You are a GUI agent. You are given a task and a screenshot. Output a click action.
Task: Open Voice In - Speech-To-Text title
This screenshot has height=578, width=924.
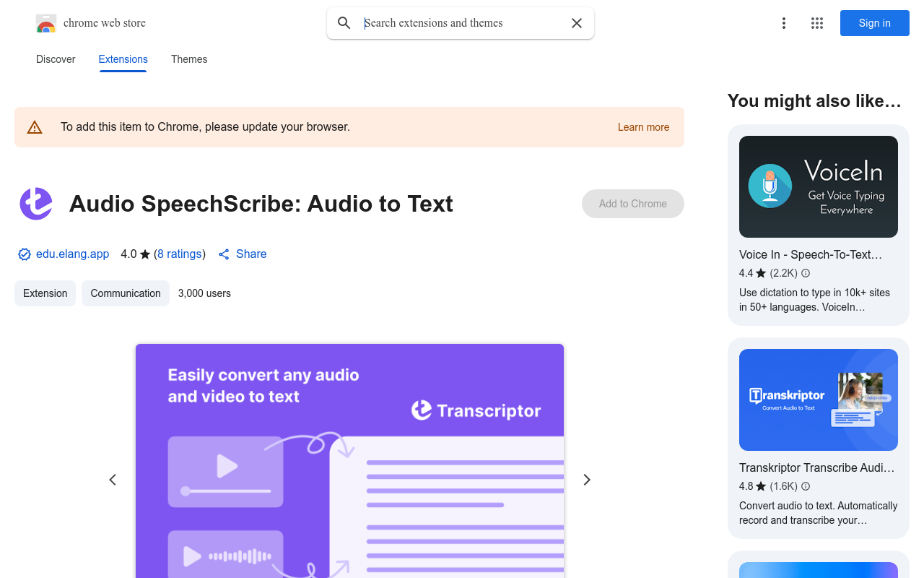(x=811, y=255)
